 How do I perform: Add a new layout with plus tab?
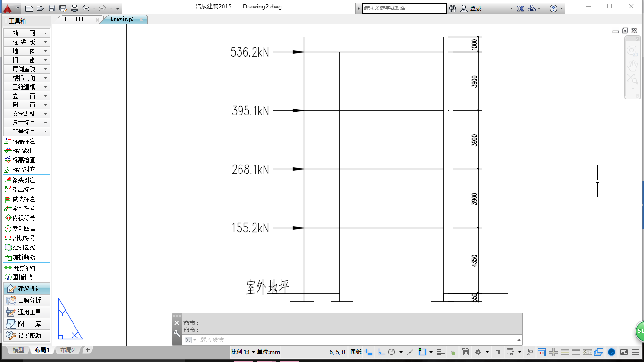pos(87,350)
